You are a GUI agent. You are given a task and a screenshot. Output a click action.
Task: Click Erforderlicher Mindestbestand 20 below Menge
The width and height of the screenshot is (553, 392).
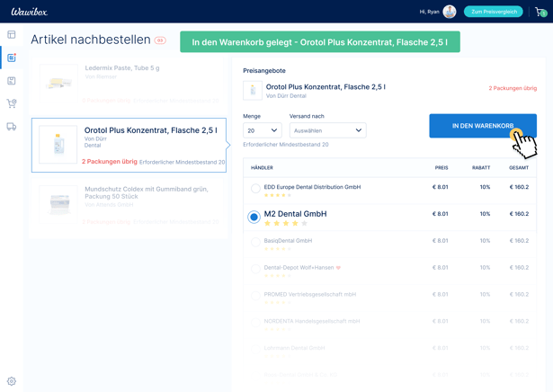(286, 145)
